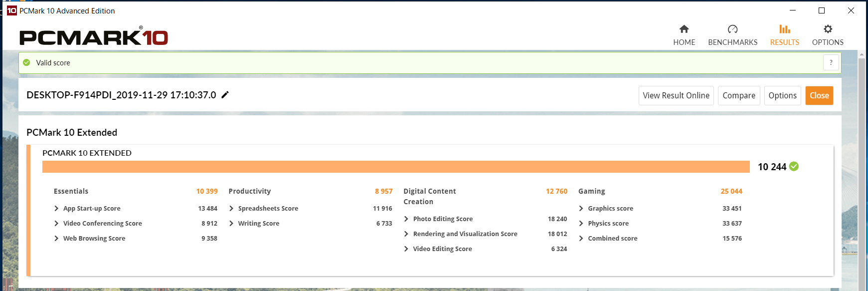868x291 pixels.
Task: Click the Gaming heading
Action: click(x=592, y=191)
